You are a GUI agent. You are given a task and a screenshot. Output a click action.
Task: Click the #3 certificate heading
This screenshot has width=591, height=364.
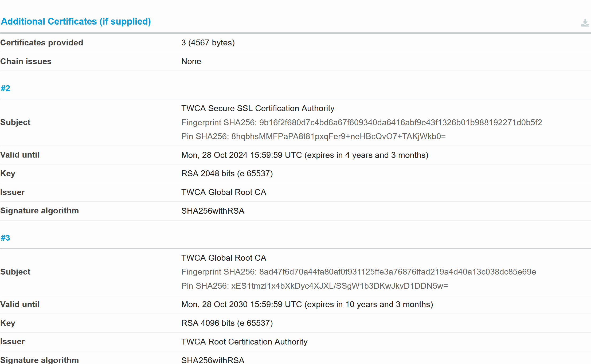click(5, 238)
